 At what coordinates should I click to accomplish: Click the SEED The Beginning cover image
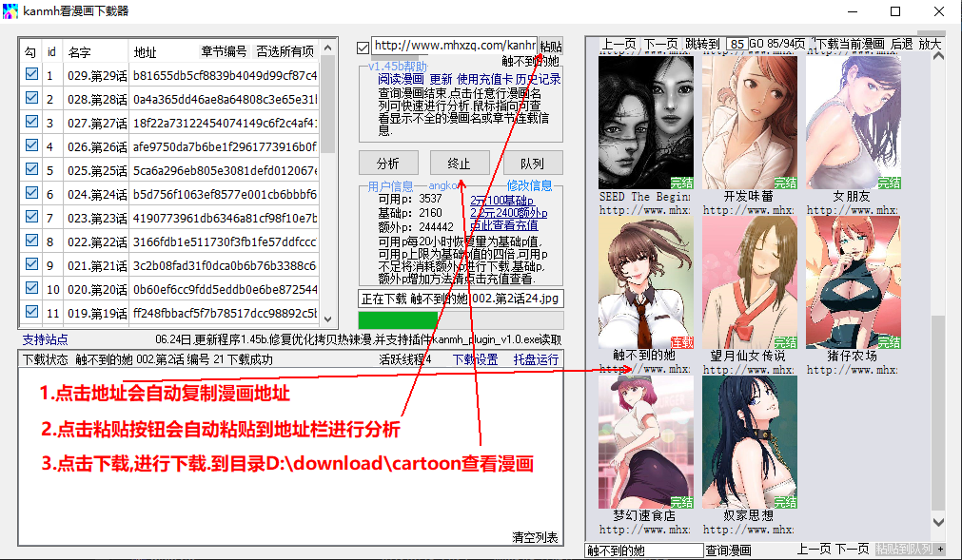pyautogui.click(x=645, y=121)
